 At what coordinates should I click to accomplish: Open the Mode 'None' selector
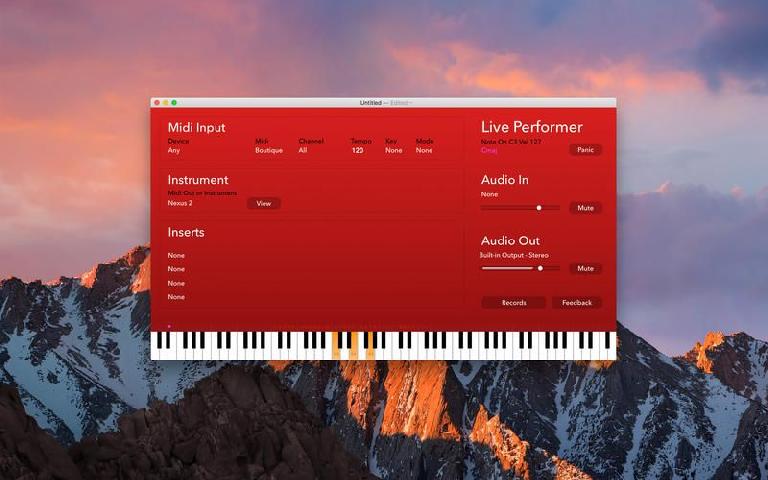point(424,150)
